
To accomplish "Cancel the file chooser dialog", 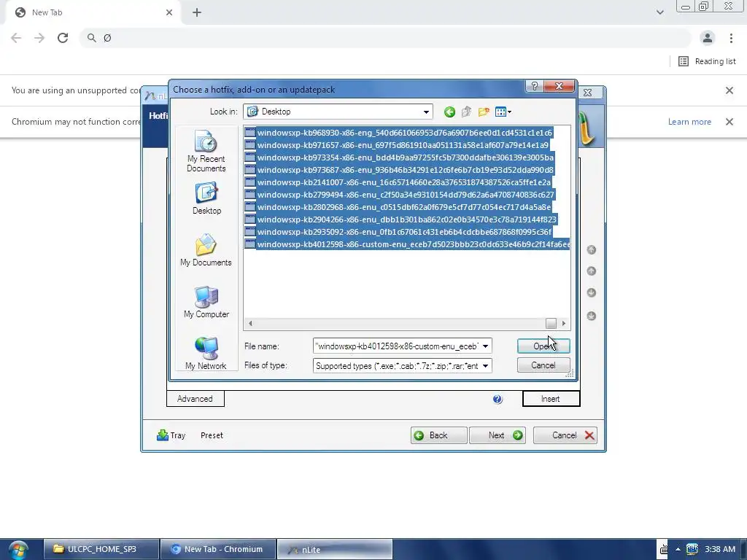I will point(543,365).
